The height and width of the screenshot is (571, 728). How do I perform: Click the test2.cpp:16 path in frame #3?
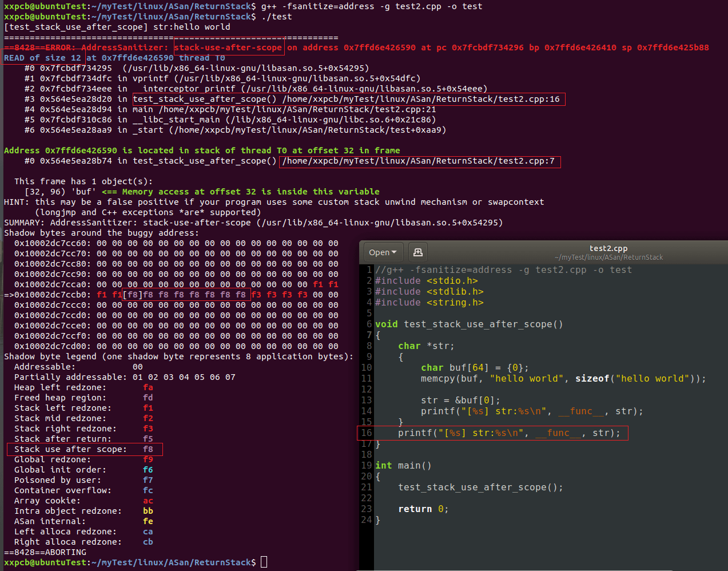pos(421,99)
